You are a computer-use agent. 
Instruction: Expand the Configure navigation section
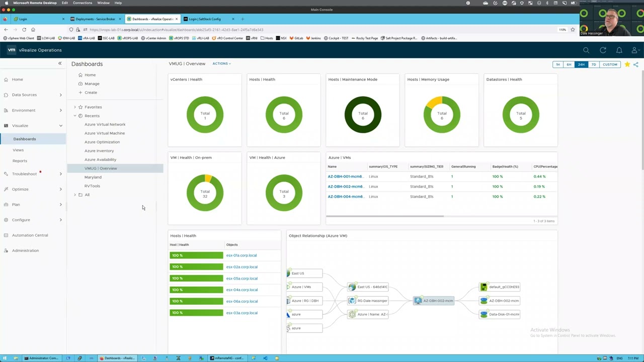(60, 220)
